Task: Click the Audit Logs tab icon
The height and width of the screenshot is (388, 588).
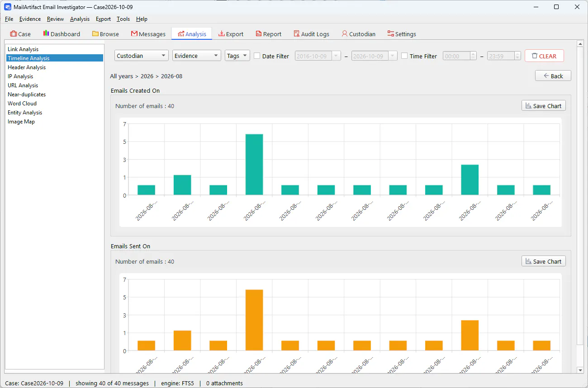Action: pos(297,34)
